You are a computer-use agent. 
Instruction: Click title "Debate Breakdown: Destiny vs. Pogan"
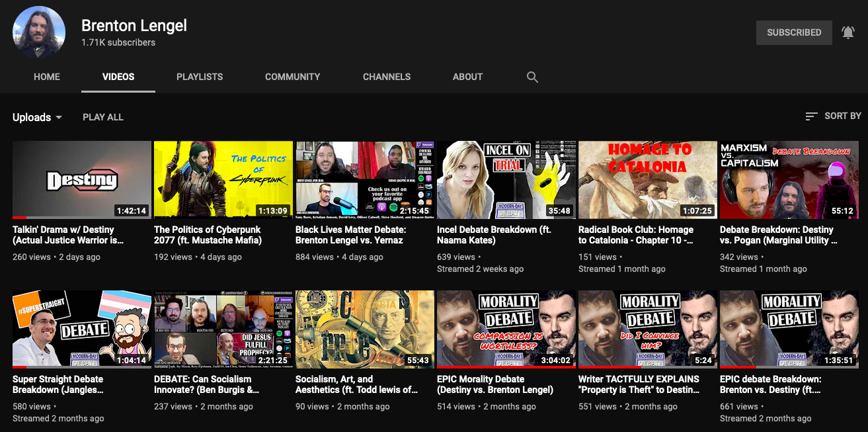[779, 235]
